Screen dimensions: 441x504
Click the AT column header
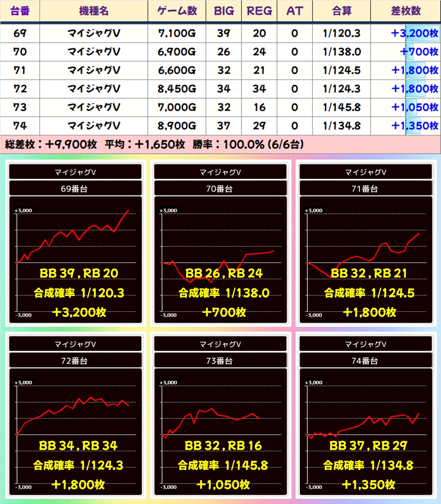click(295, 11)
